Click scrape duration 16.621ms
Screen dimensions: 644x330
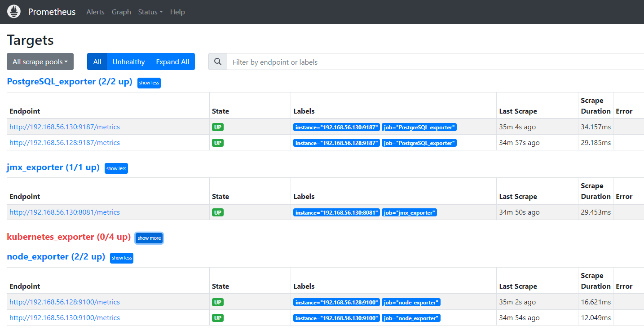(596, 302)
